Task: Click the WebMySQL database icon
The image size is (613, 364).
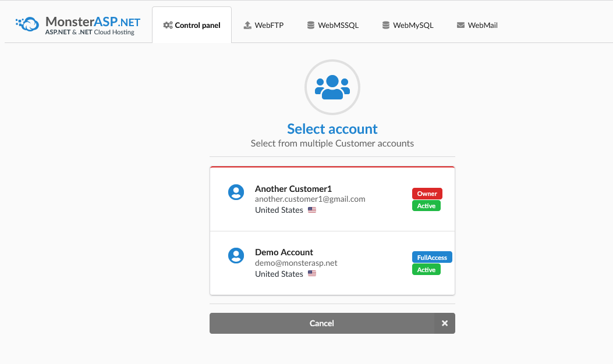Action: 385,25
